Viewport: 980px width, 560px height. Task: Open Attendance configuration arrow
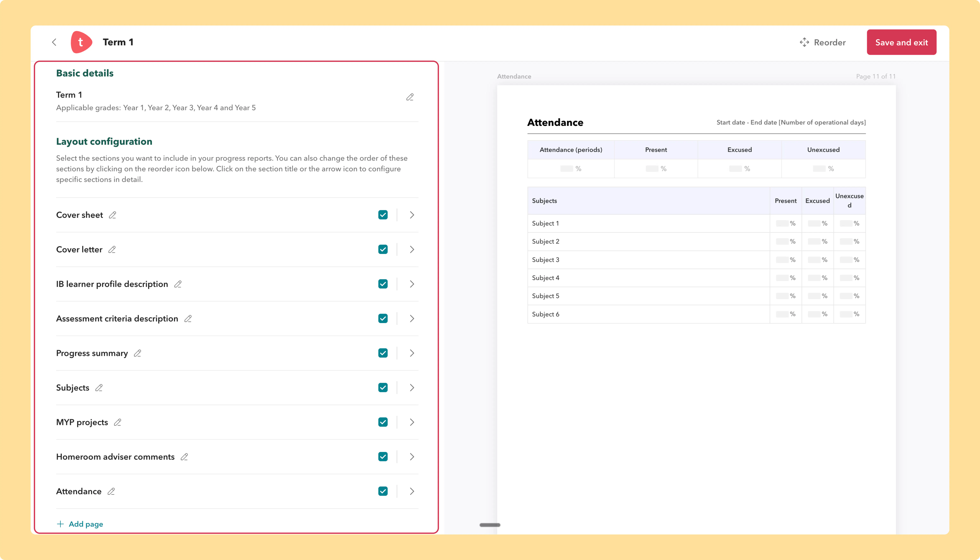tap(412, 491)
